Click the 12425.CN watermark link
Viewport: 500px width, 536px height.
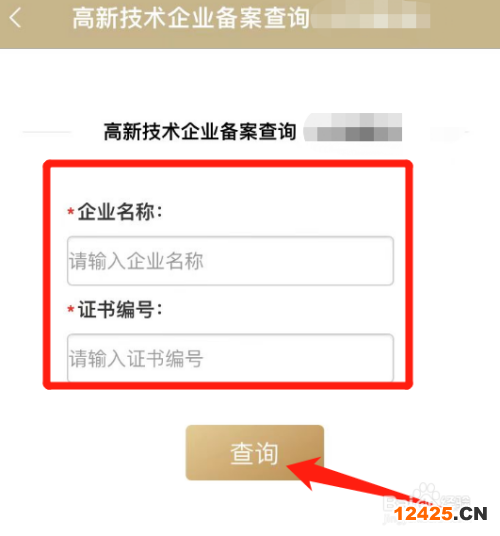tap(441, 514)
